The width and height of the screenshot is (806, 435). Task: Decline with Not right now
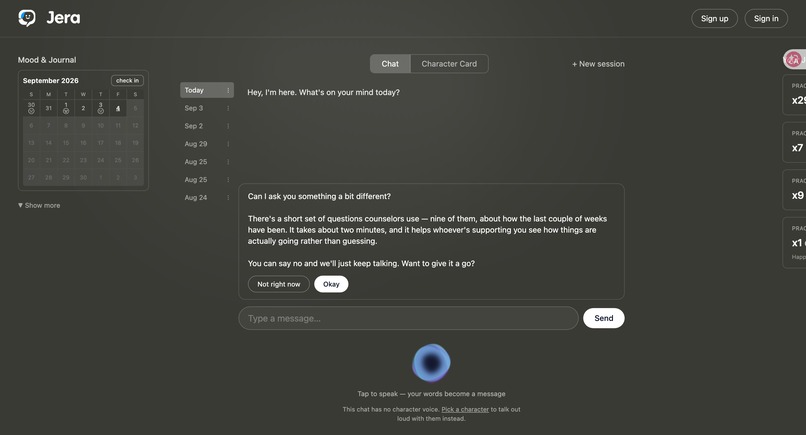click(x=279, y=284)
